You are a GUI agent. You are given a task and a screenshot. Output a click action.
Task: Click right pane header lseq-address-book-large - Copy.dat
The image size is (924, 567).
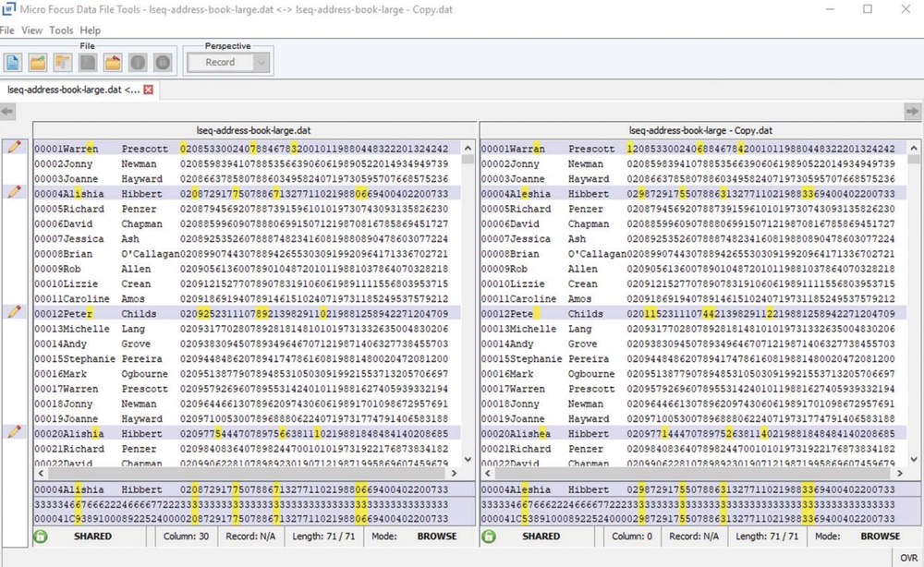700,130
